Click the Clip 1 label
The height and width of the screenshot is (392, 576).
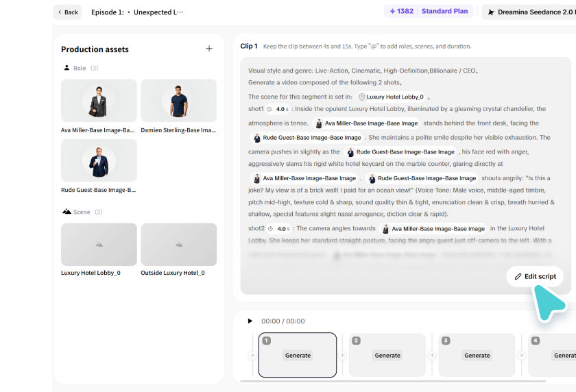tap(249, 46)
